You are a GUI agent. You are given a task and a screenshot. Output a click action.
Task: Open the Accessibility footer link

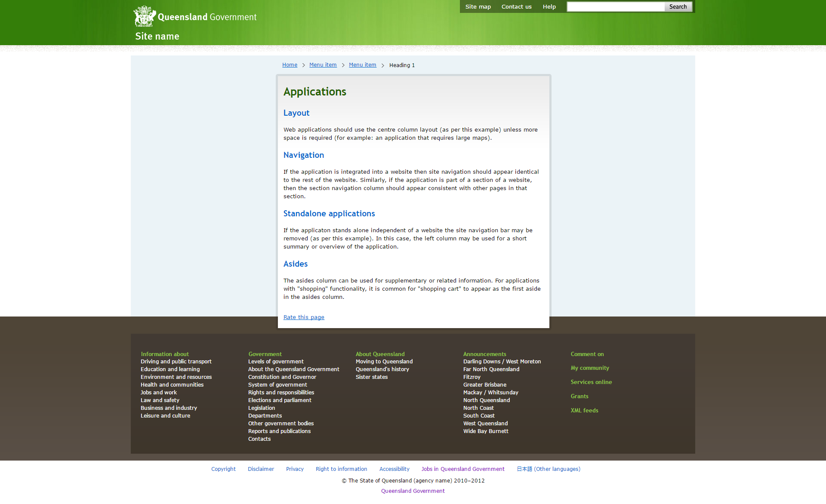point(394,469)
